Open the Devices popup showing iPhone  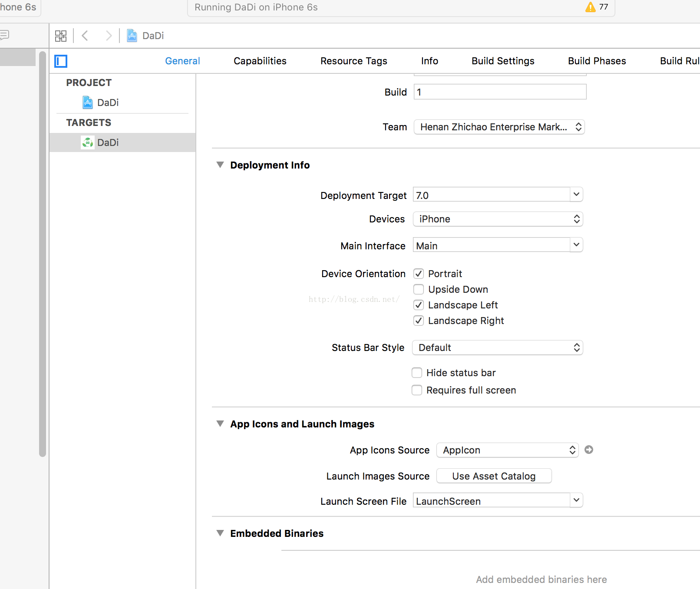[x=498, y=219]
